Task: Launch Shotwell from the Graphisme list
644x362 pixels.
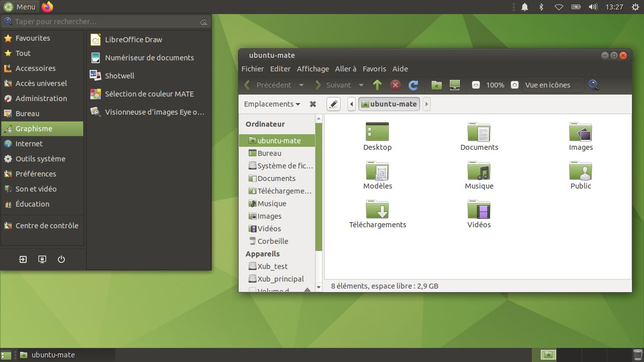Action: (119, 76)
